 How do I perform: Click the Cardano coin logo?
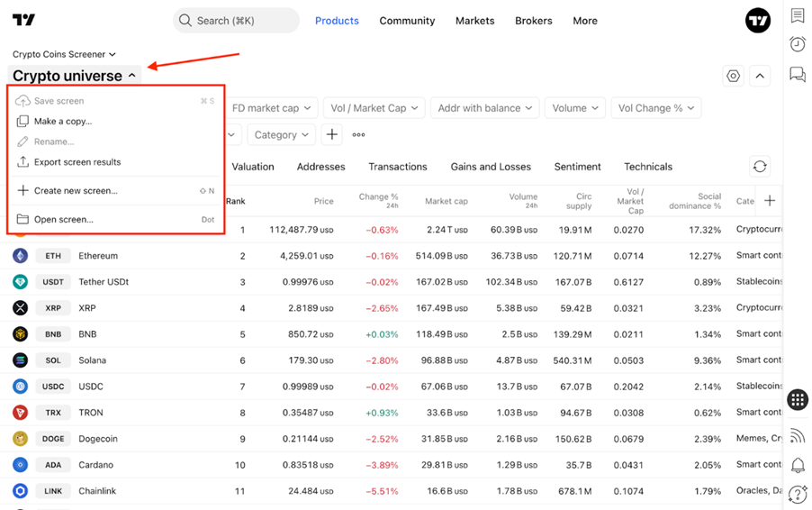20,464
